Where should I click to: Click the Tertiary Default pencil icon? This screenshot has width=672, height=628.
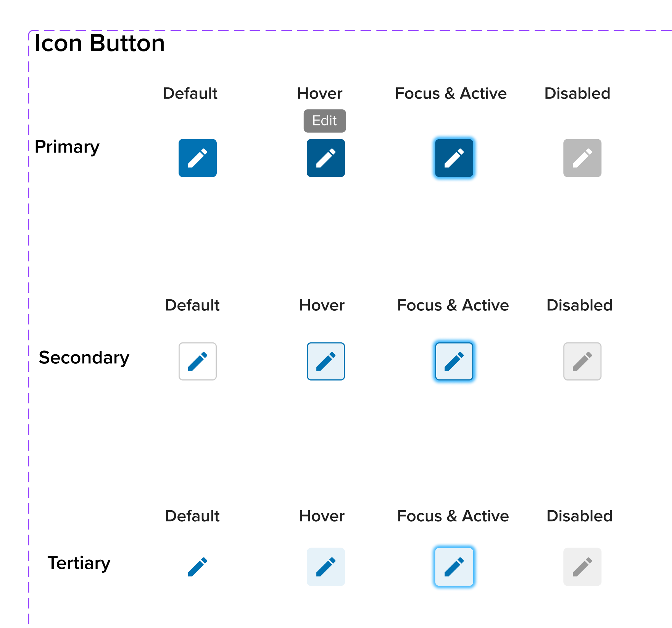198,567
